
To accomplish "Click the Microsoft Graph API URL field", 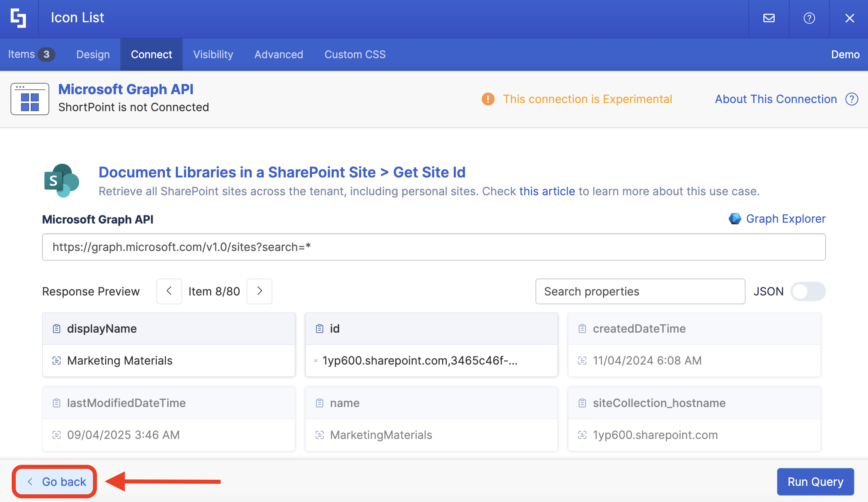I will 433,247.
